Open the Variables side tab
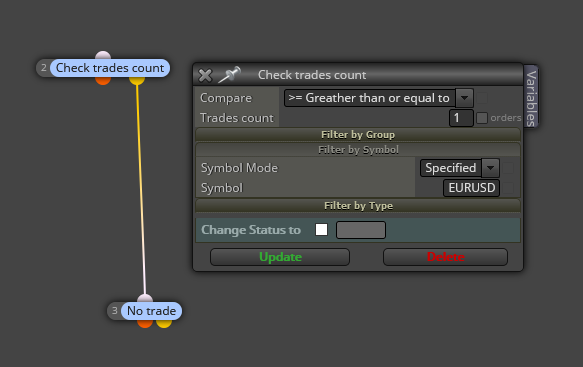This screenshot has height=367, width=583. pos(531,97)
